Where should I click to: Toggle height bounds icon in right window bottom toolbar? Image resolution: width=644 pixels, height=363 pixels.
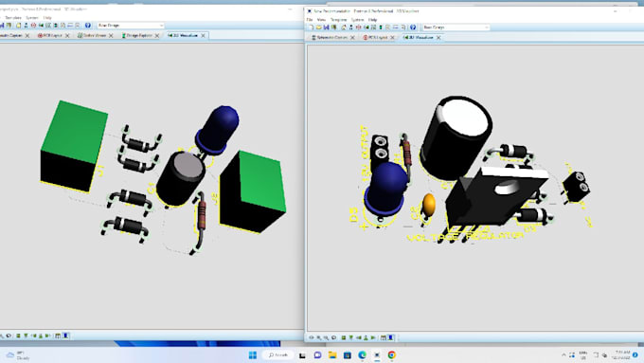384,337
